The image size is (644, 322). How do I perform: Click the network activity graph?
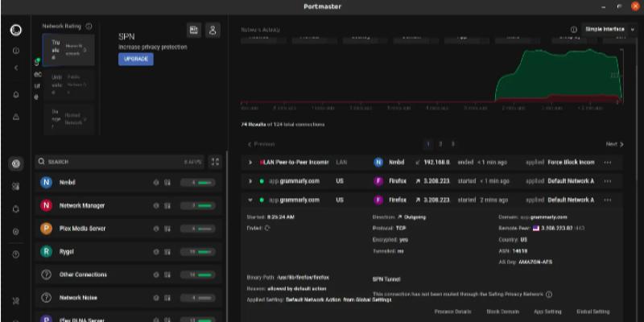pyautogui.click(x=431, y=72)
